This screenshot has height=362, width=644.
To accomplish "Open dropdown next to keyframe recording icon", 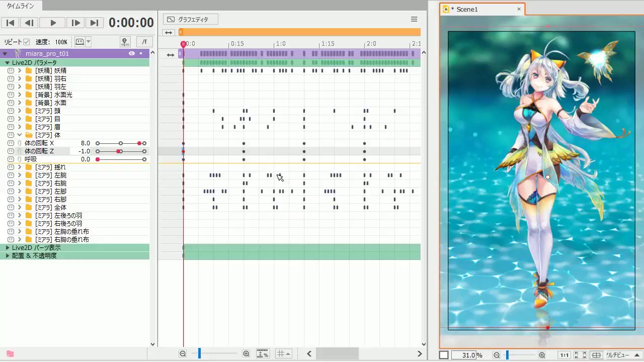I will click(89, 42).
